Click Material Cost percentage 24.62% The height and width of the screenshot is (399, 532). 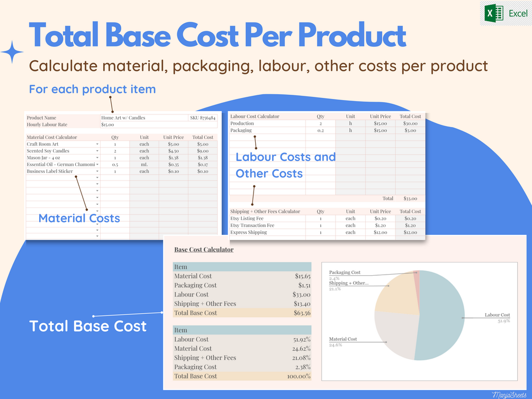[302, 348]
